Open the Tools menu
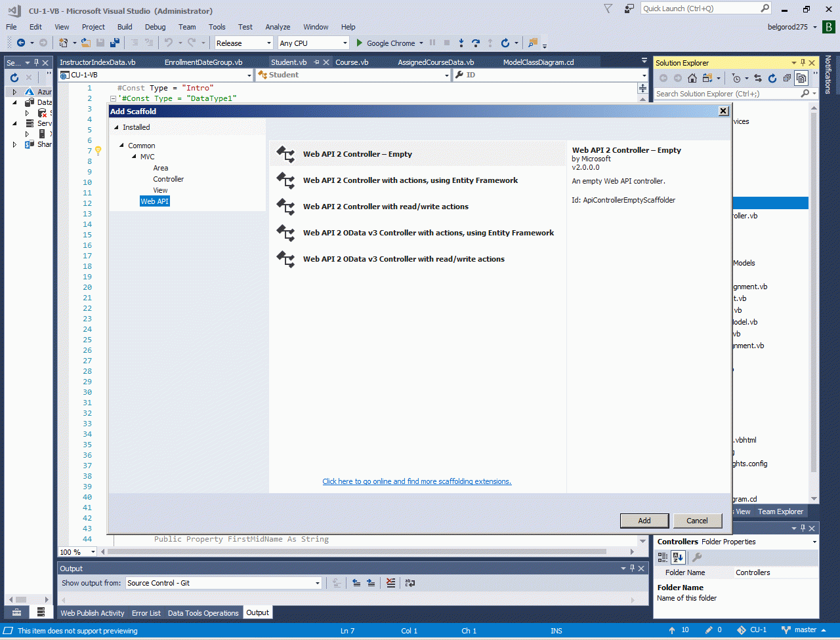 tap(217, 27)
